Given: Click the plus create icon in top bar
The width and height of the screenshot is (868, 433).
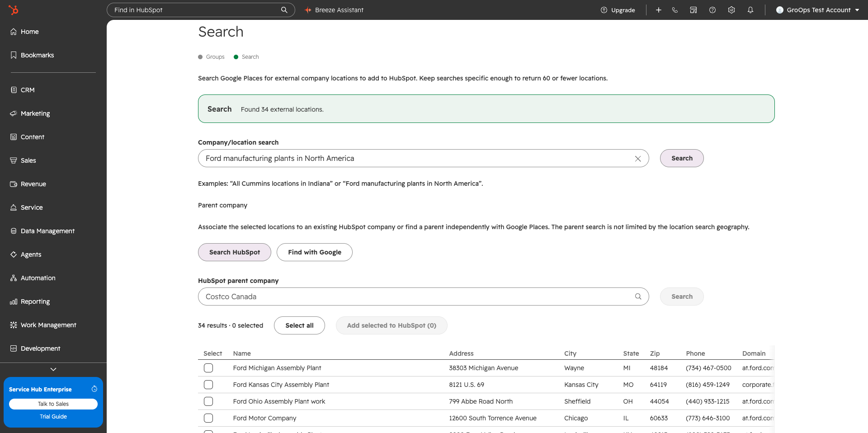Looking at the screenshot, I should pos(659,10).
